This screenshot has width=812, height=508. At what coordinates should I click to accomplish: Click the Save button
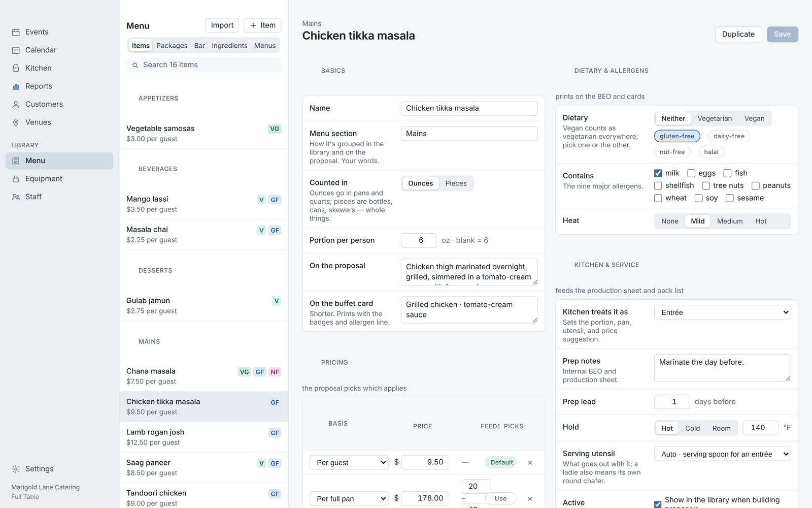pos(783,34)
